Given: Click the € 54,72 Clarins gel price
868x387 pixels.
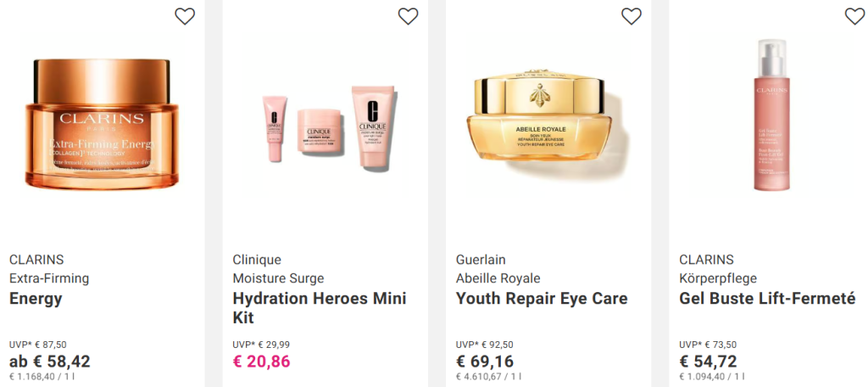Looking at the screenshot, I should (x=708, y=362).
